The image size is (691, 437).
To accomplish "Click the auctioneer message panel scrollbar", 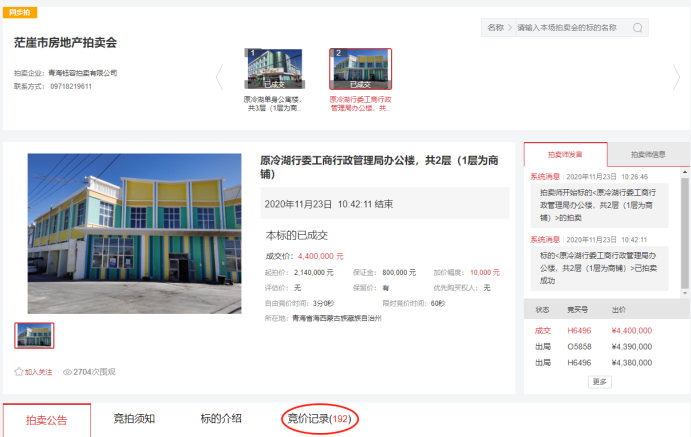I will (x=684, y=230).
